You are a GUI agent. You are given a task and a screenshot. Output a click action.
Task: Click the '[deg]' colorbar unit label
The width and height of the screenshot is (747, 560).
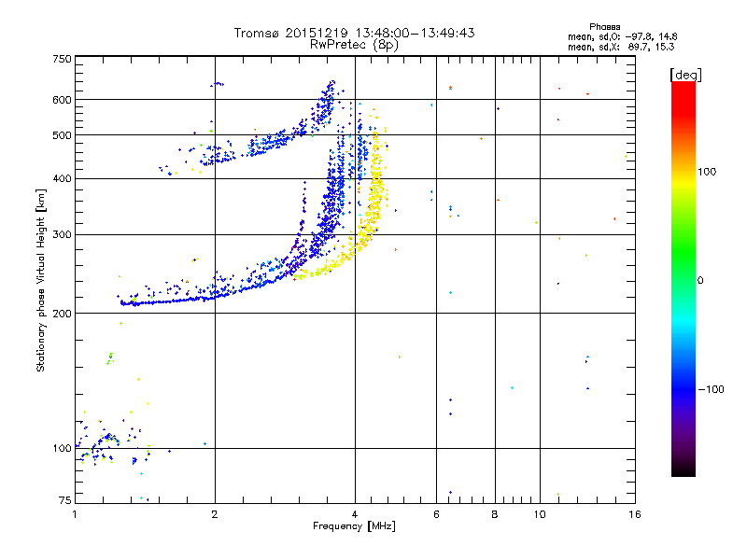[x=685, y=75]
